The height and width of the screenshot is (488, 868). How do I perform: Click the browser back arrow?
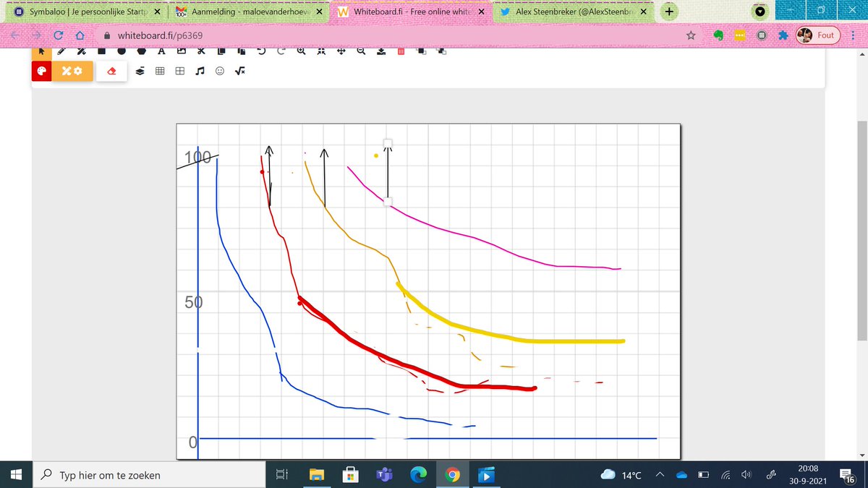pos(17,35)
